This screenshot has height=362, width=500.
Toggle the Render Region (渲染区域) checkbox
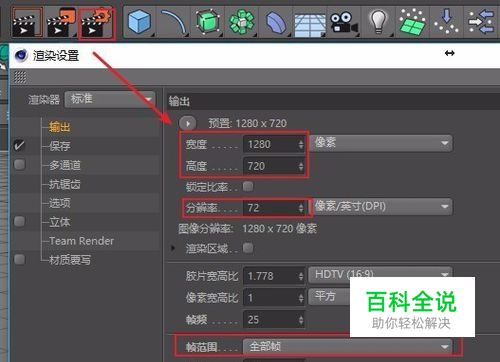248,248
